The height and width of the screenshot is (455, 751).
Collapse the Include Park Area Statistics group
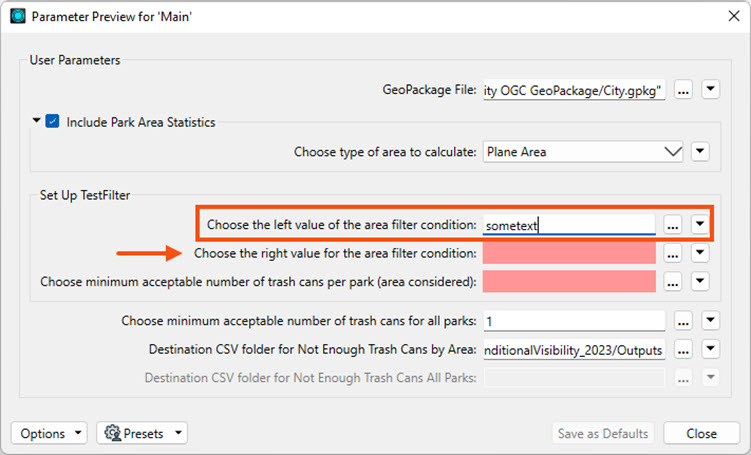[36, 121]
